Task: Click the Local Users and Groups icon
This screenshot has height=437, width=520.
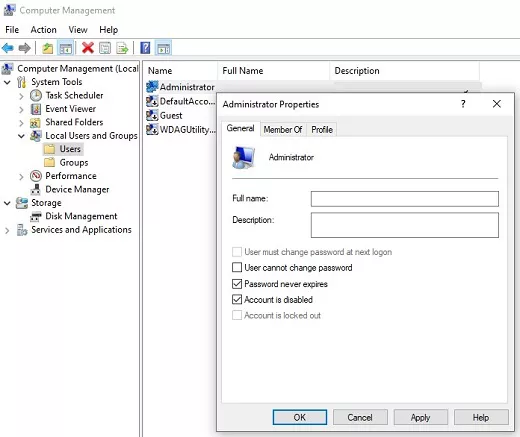Action: click(x=36, y=136)
